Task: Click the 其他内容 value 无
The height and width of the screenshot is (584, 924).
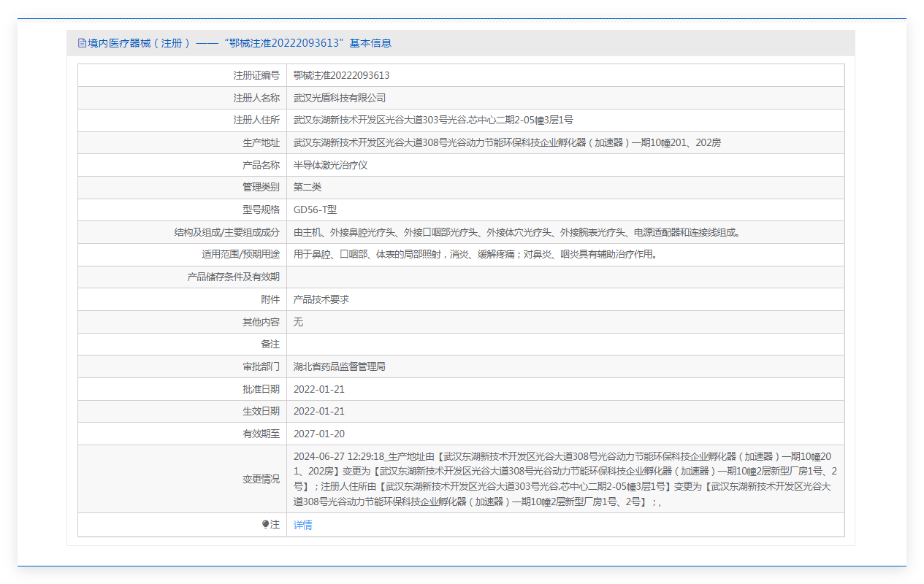Action: [x=298, y=322]
